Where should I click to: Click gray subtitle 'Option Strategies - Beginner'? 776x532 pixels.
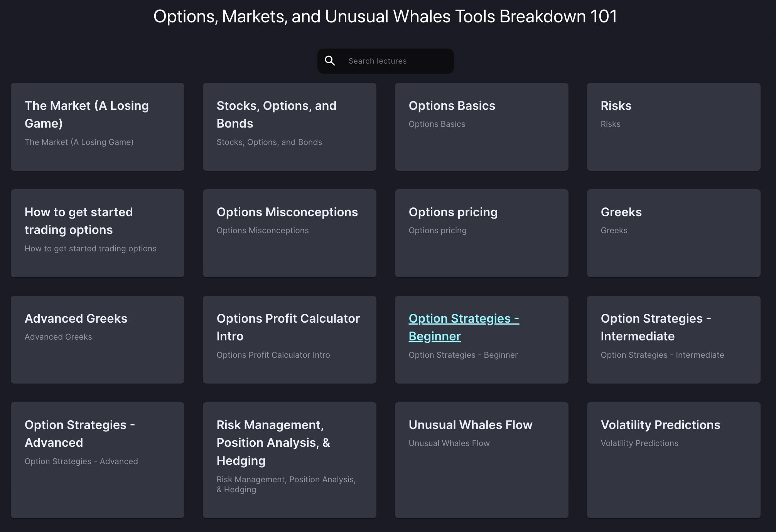point(463,355)
